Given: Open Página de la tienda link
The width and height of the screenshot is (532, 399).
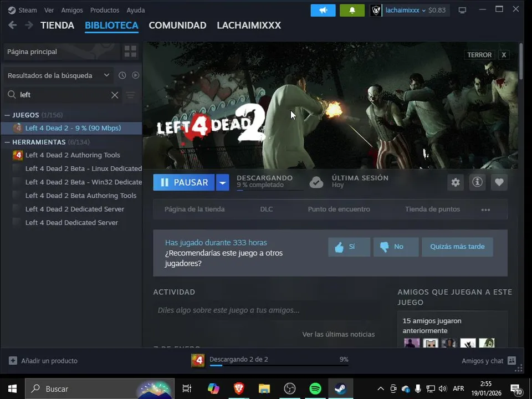Looking at the screenshot, I should (x=195, y=209).
